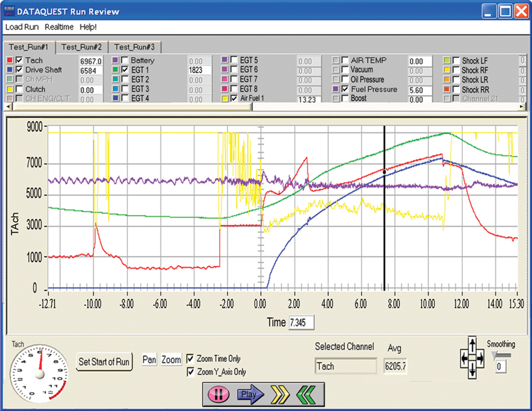532x411 pixels.
Task: Click Set Start of Run button
Action: tap(104, 362)
